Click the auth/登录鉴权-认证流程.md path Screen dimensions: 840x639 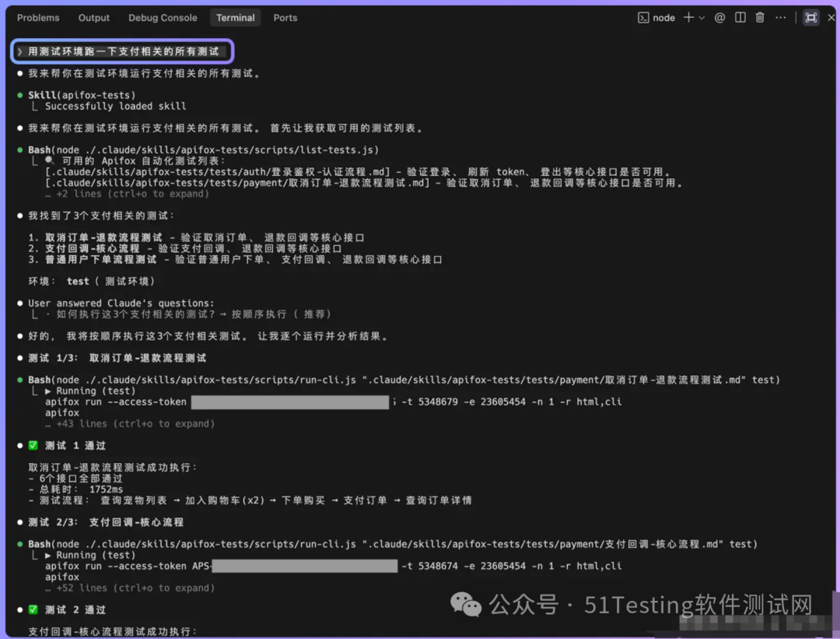tap(217, 171)
